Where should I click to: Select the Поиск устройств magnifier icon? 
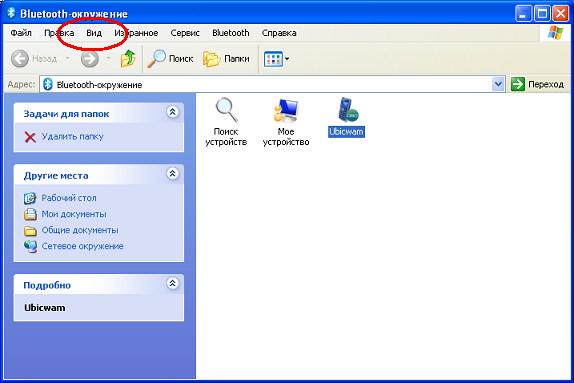coord(227,110)
